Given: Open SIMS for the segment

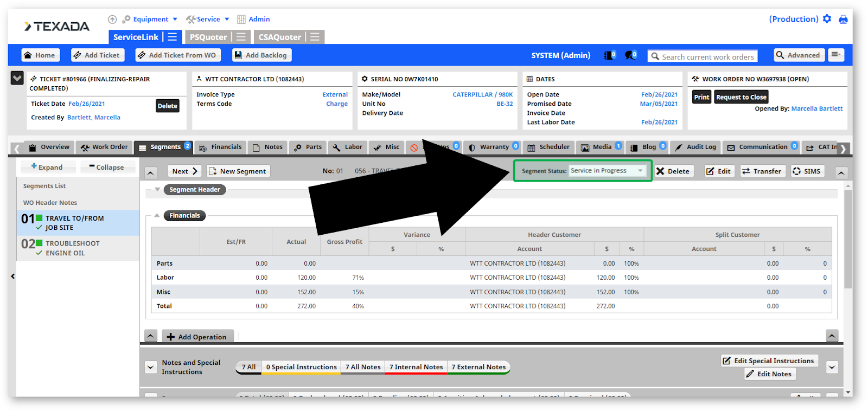Looking at the screenshot, I should (807, 171).
